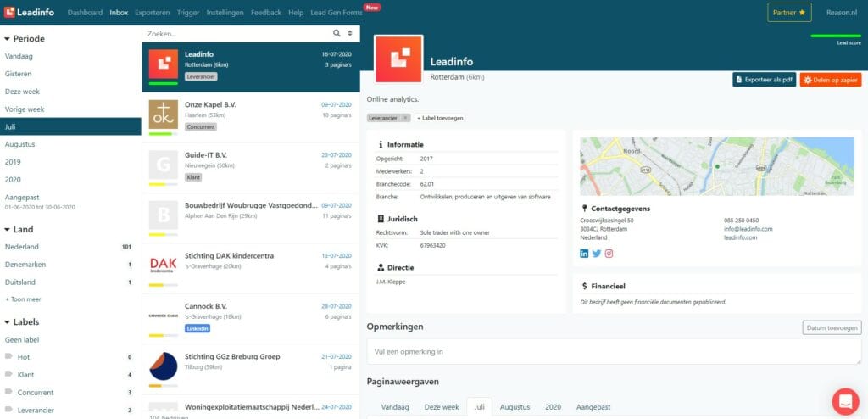Click the Leadinfo logo in top bar

point(30,12)
